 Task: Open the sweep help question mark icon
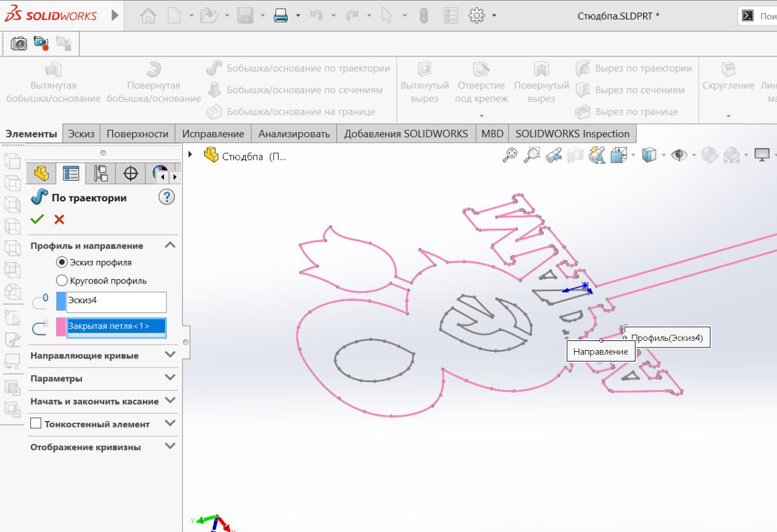[166, 197]
